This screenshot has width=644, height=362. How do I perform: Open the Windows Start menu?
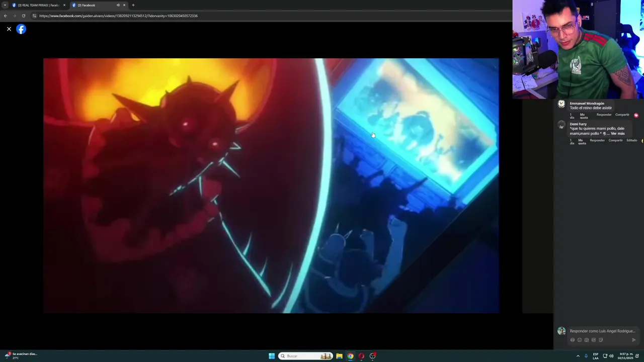tap(272, 356)
